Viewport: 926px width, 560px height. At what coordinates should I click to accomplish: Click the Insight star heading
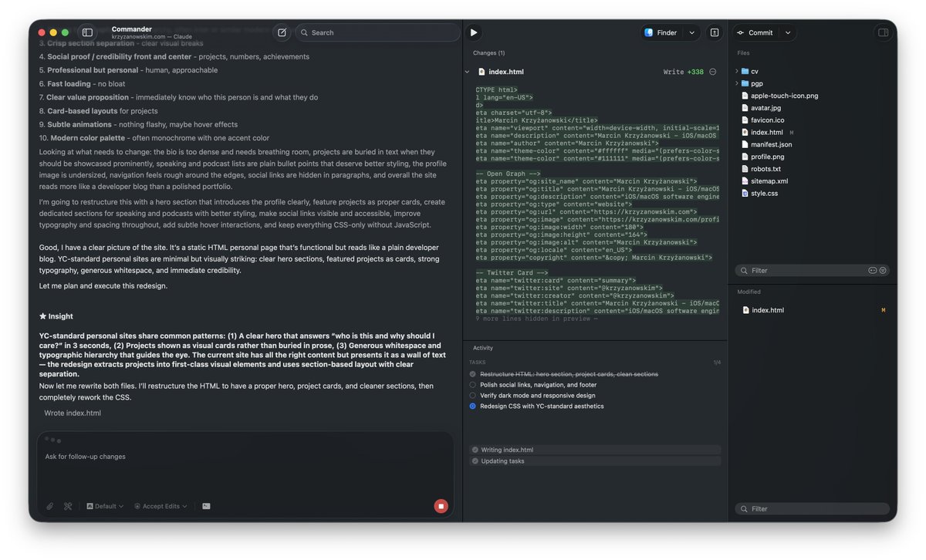(x=56, y=316)
